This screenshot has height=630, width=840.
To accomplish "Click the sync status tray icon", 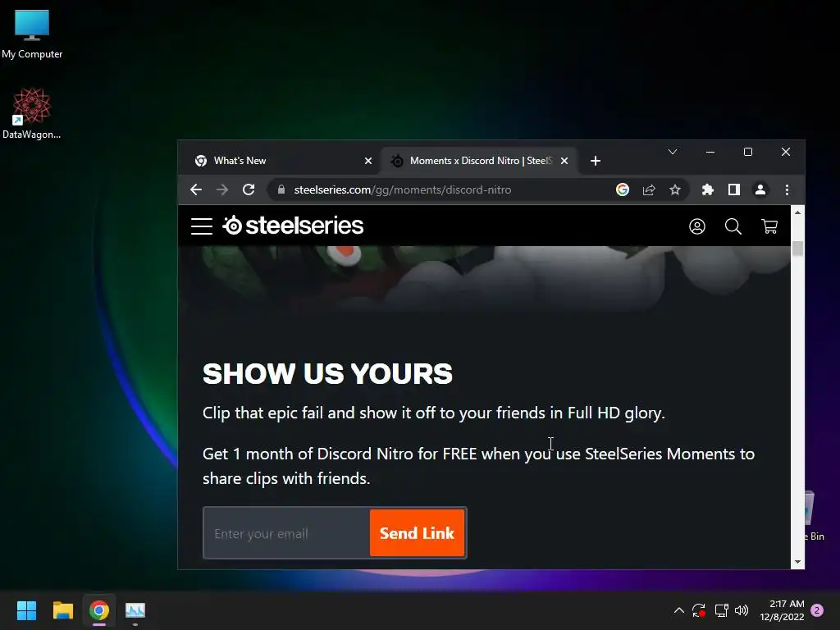I will point(699,610).
